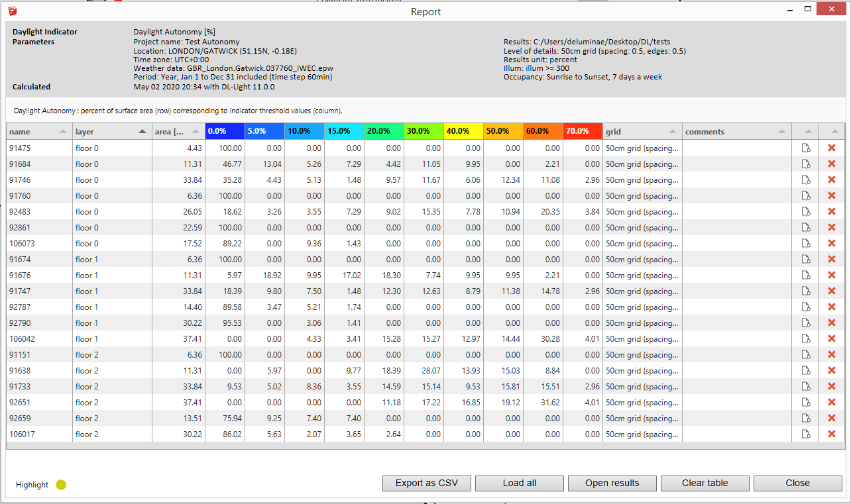Open the document icon for row 92651
This screenshot has height=504, width=851.
[805, 402]
